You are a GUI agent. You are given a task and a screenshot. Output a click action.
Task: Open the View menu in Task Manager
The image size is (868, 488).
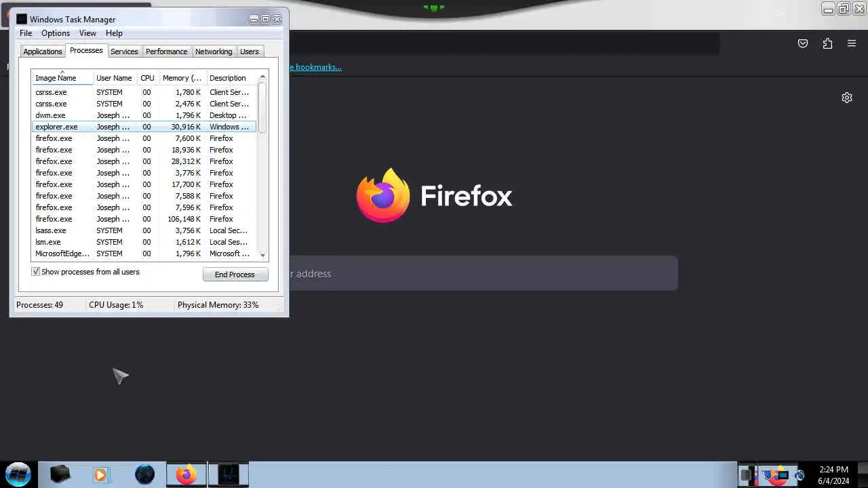click(87, 33)
